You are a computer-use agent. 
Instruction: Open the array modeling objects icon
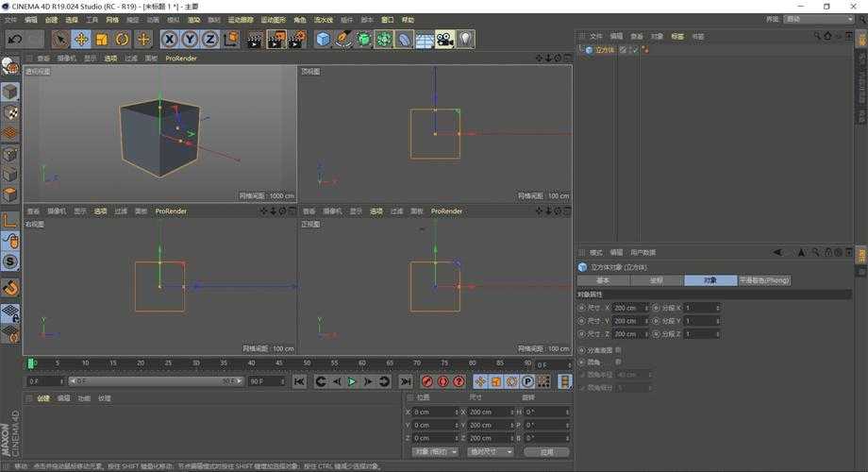(x=384, y=40)
